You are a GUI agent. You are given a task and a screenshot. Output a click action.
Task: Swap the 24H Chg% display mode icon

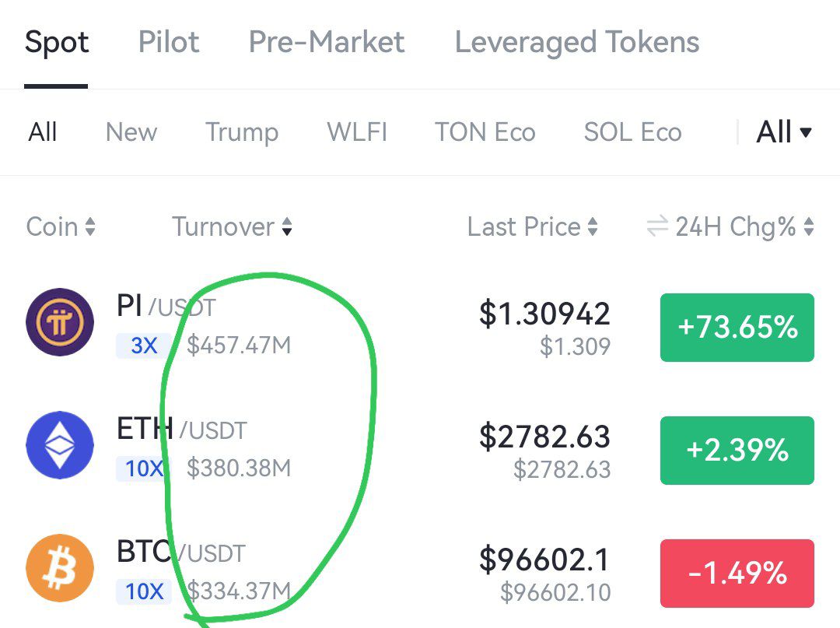657,226
